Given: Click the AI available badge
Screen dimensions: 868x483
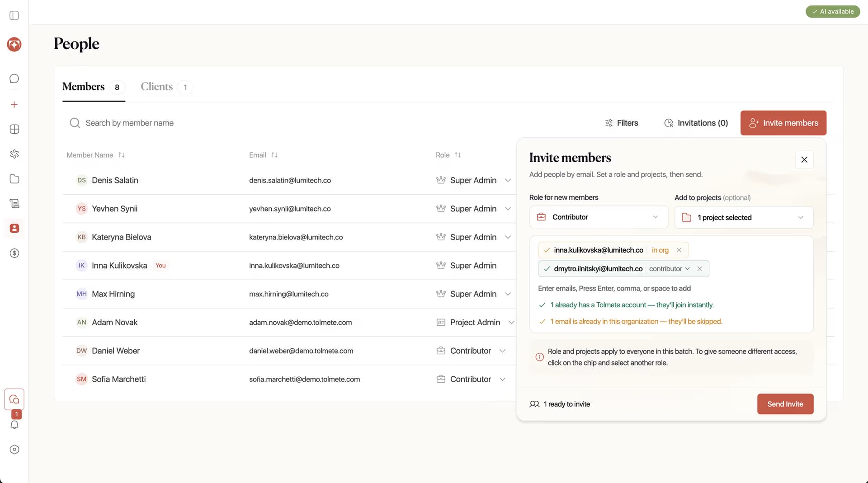Looking at the screenshot, I should 833,12.
